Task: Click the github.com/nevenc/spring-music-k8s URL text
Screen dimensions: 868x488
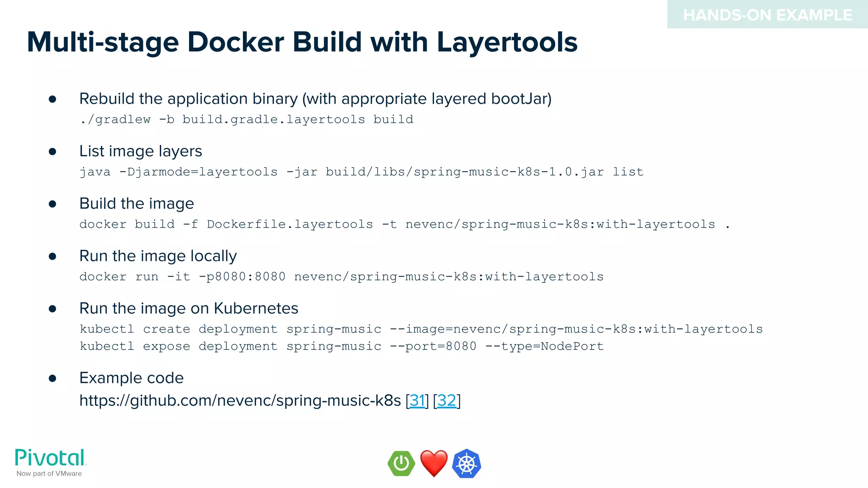Action: tap(240, 400)
